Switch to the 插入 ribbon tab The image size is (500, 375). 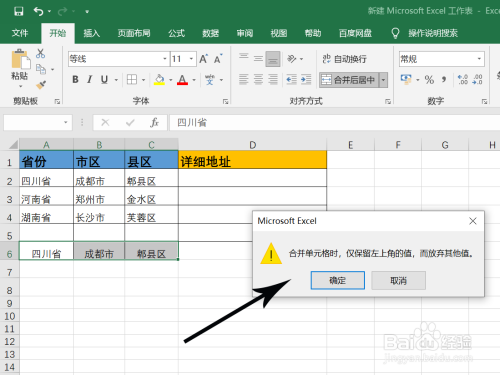92,33
